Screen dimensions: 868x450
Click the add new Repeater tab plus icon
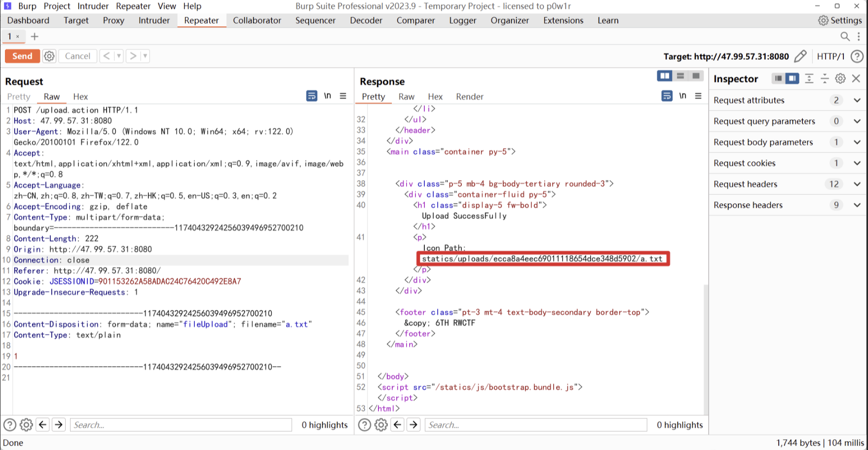(35, 37)
